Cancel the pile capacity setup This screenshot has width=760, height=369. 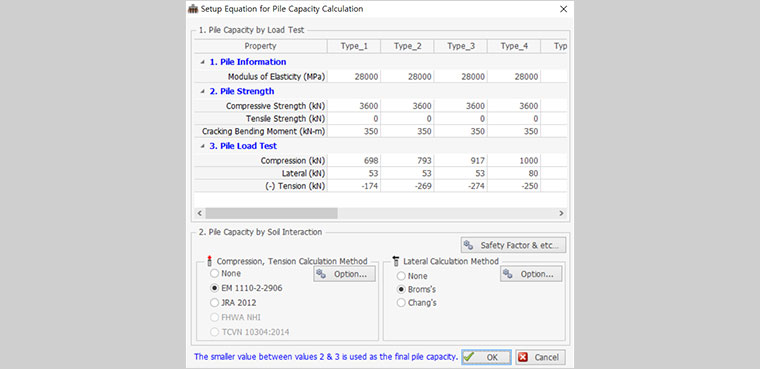540,357
